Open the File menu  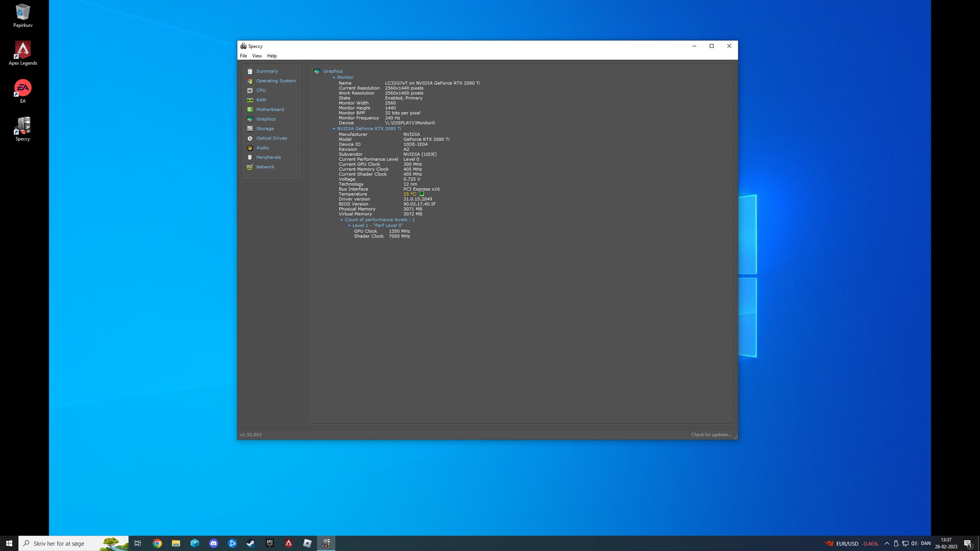pos(244,56)
